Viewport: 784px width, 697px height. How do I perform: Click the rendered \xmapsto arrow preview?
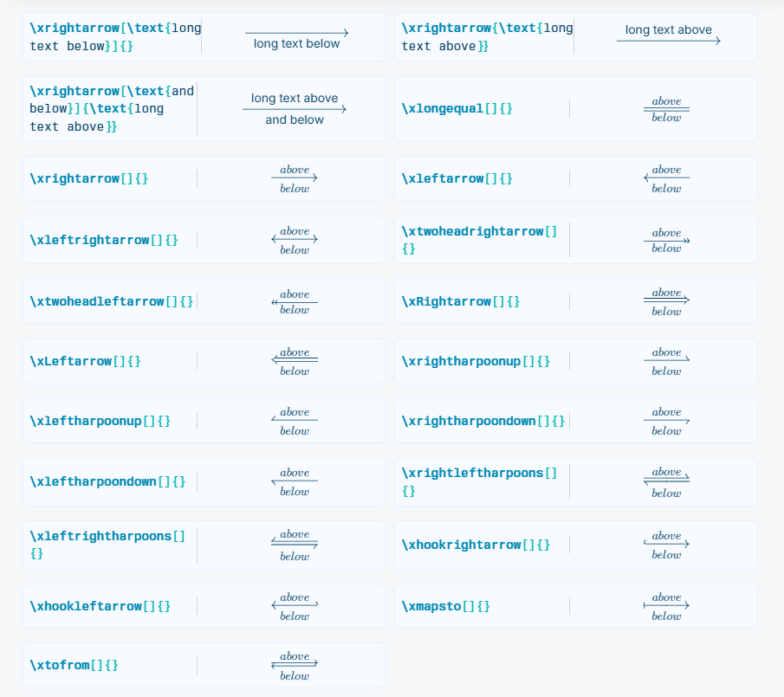point(666,606)
